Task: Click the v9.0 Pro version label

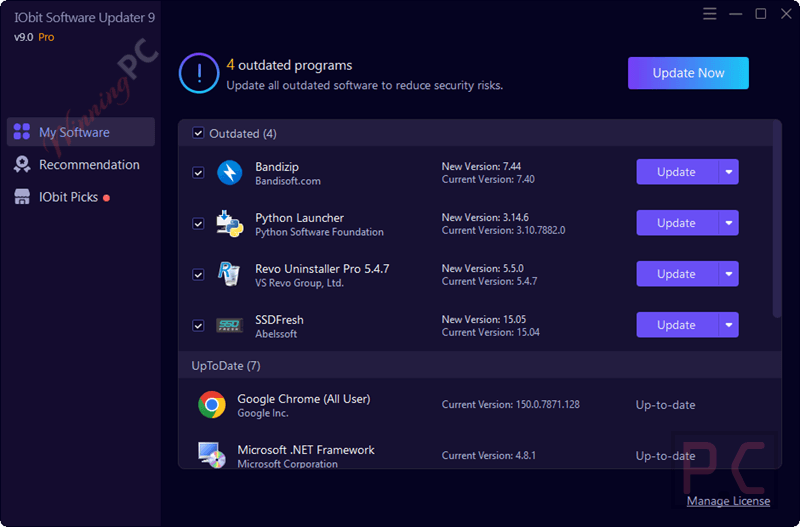Action: (34, 37)
